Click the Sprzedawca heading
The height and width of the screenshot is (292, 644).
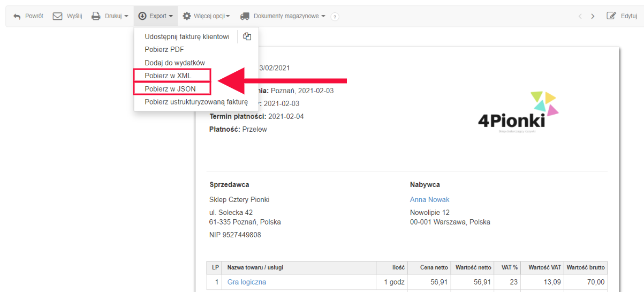[229, 184]
